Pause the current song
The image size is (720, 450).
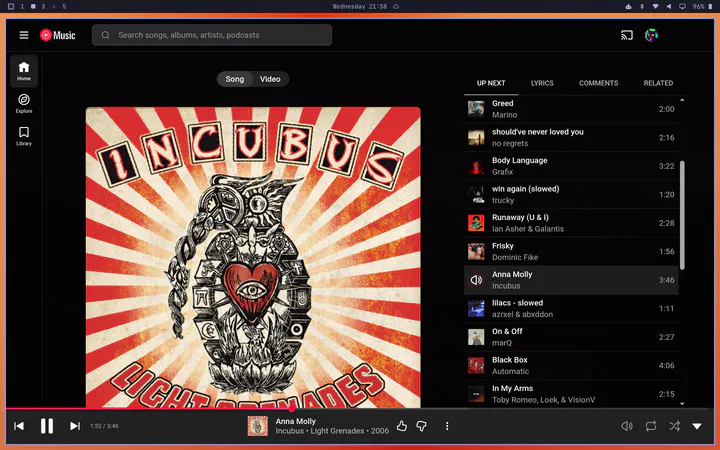click(x=47, y=426)
